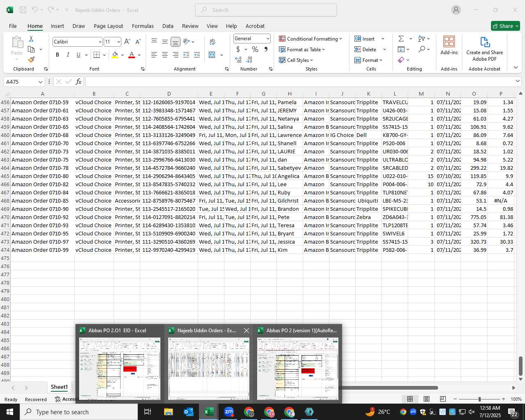Increase font size with larger A icon
Image resolution: width=525 pixels, height=420 pixels.
[x=127, y=41]
